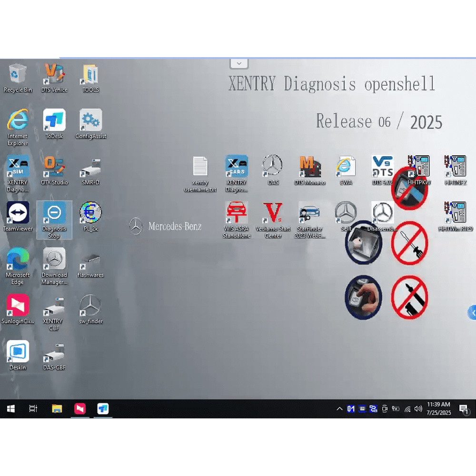Switch to ToDesk app in taskbar
The image size is (476, 476).
(103, 408)
